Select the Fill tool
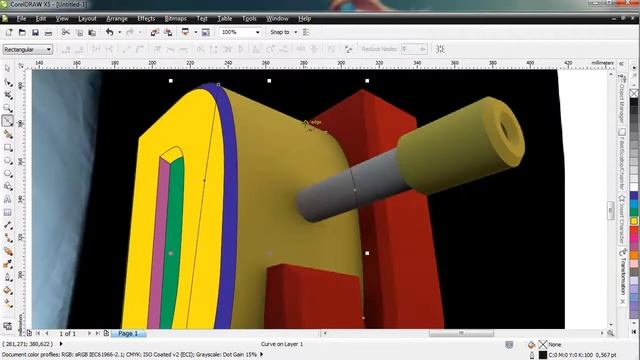 point(7,291)
